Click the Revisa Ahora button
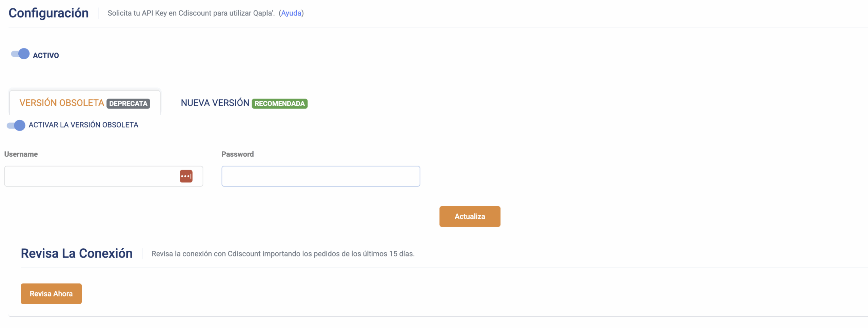 click(51, 294)
